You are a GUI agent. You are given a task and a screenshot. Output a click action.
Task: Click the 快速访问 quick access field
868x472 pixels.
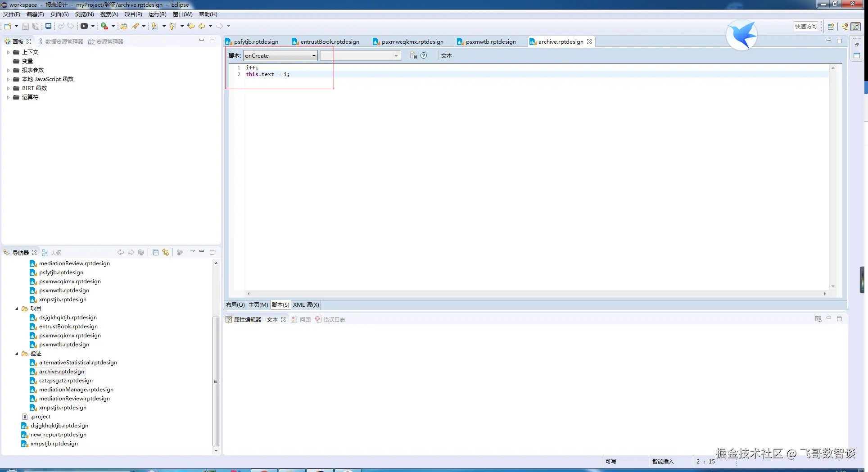point(806,26)
